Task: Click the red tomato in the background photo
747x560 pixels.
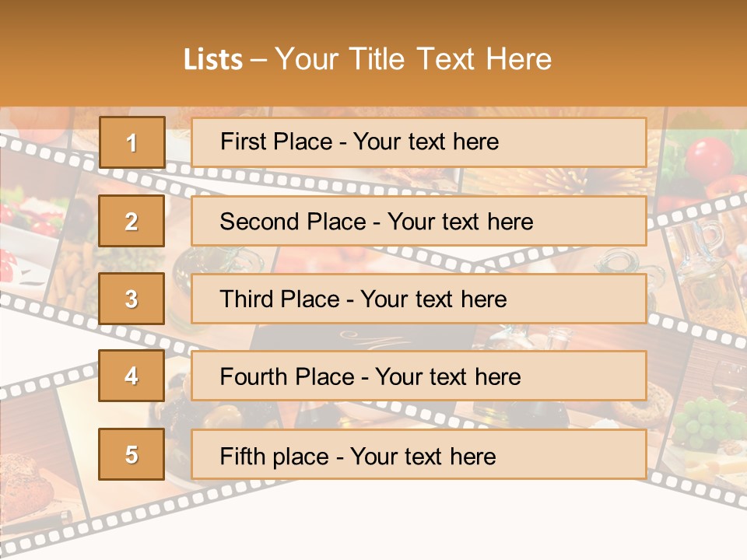Action: coord(709,156)
